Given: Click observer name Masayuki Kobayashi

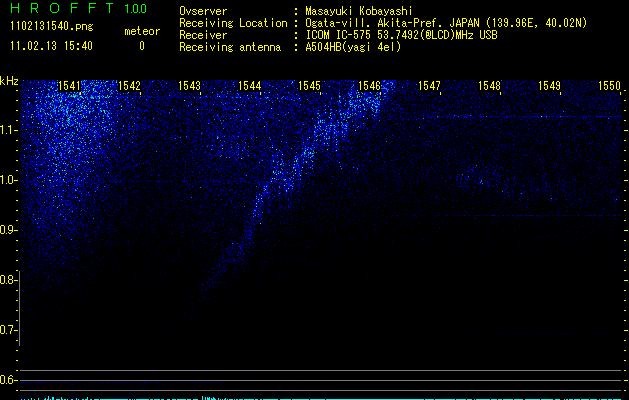Looking at the screenshot, I should coord(359,11).
